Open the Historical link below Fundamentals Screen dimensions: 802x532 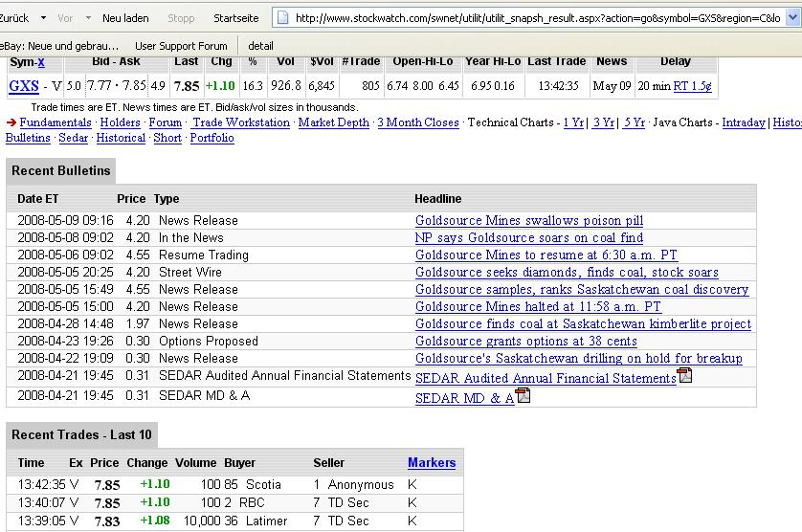click(x=121, y=138)
